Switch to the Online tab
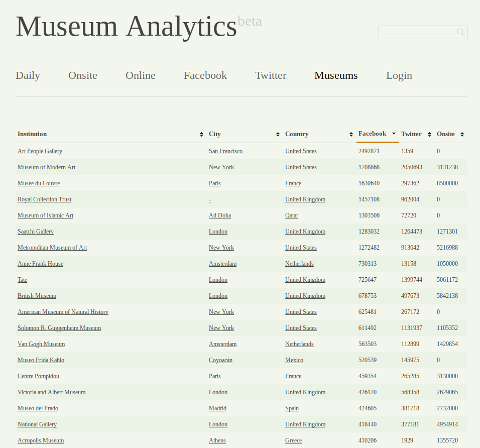 pos(141,75)
